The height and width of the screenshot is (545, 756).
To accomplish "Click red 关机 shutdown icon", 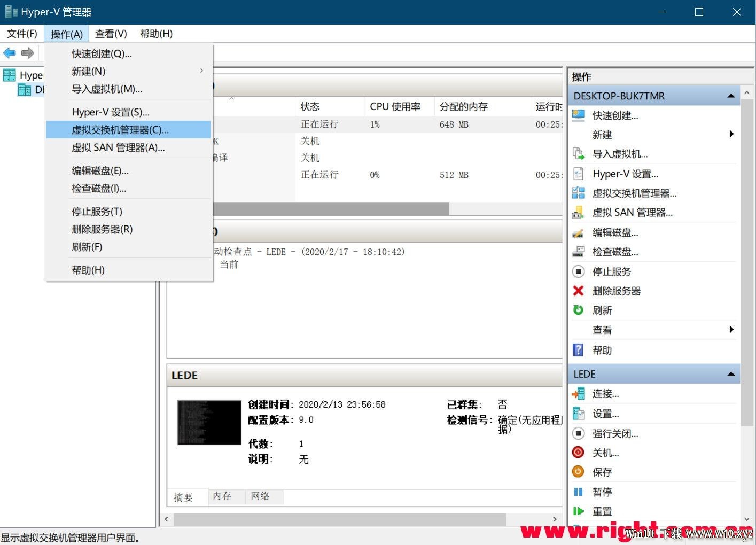I will tap(578, 453).
